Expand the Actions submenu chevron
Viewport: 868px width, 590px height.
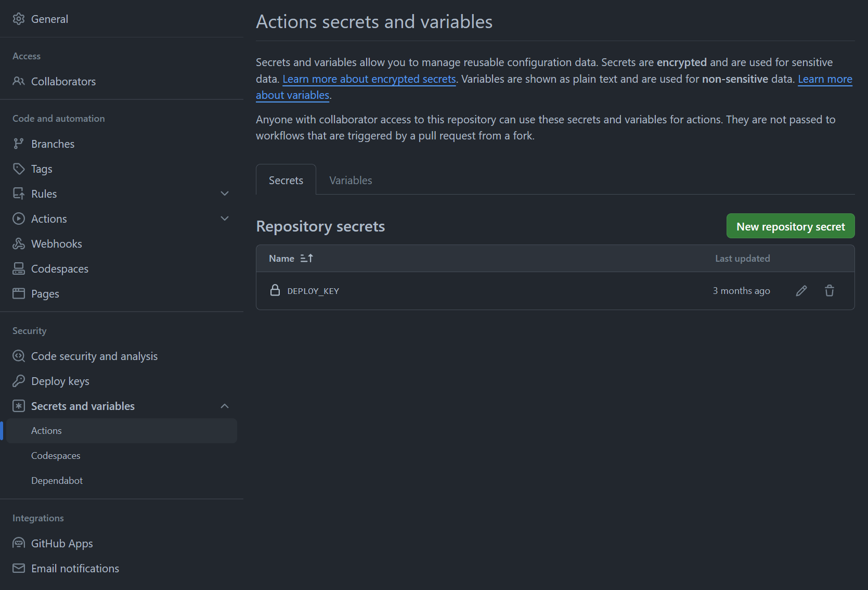[x=225, y=219]
